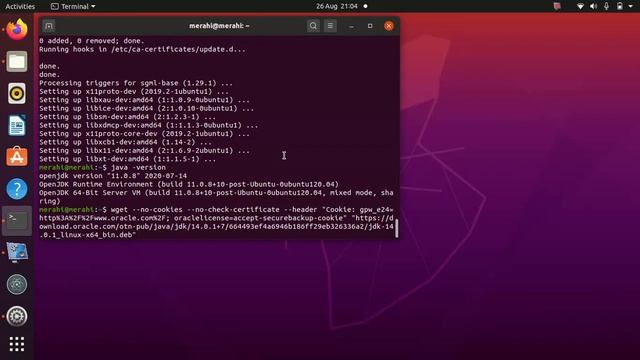640x360 pixels.
Task: Click the 'Setting up libxcb1-dev:amd64' line
Action: point(125,142)
